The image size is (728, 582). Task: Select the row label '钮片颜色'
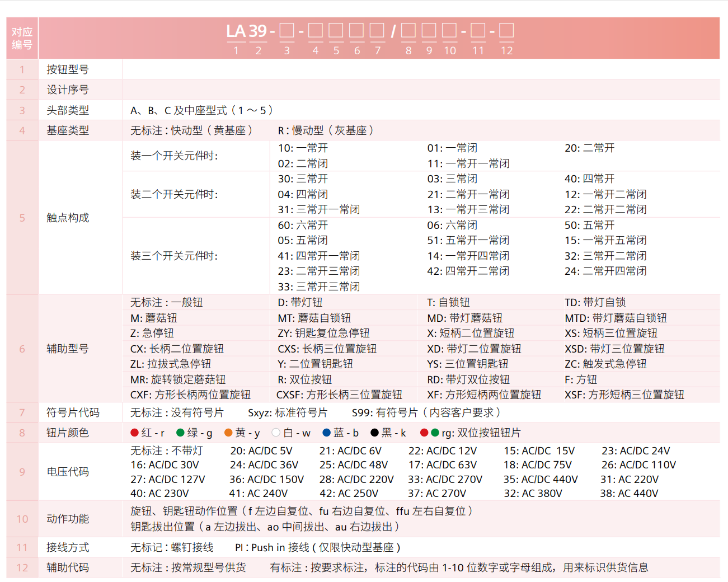[x=68, y=433]
